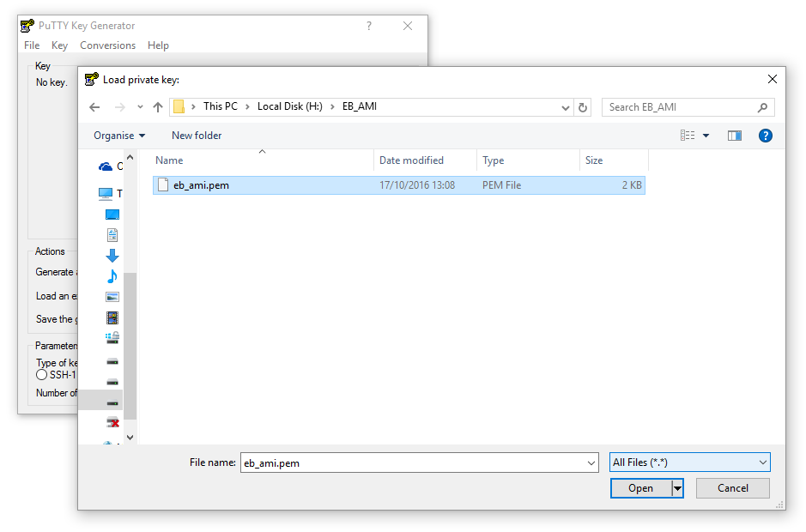Image resolution: width=806 pixels, height=532 pixels.
Task: Select the Windows system drive icon in sidebar
Action: 112,338
